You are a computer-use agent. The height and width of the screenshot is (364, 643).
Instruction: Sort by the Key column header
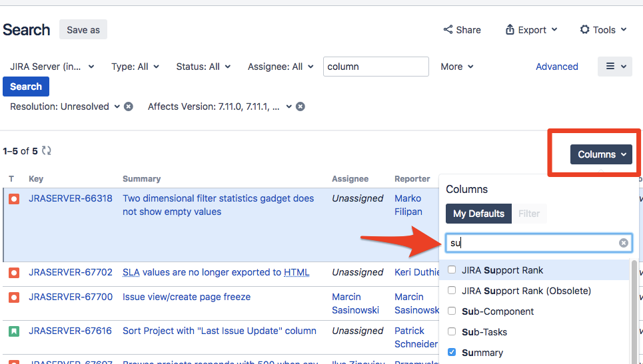[36, 178]
